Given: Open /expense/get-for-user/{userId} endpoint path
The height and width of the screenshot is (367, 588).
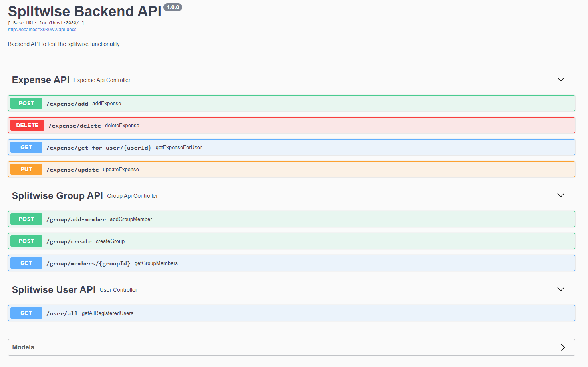Looking at the screenshot, I should click(x=99, y=148).
